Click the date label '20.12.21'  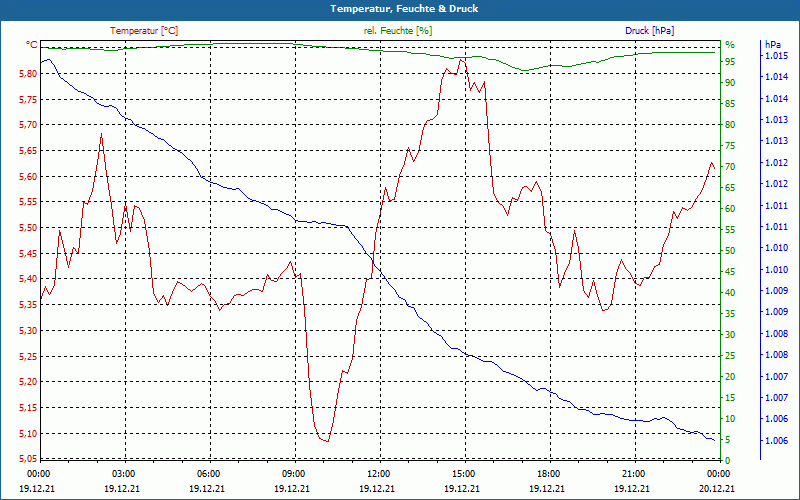717,488
